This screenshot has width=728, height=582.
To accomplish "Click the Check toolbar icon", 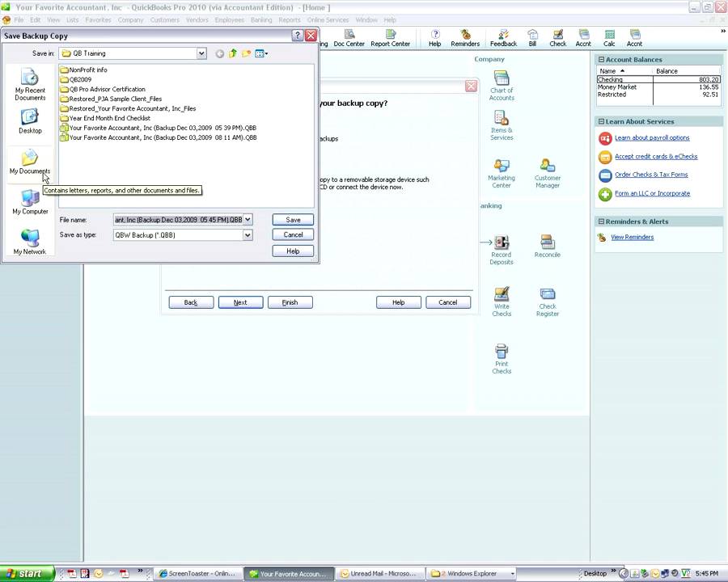I will 557,38.
